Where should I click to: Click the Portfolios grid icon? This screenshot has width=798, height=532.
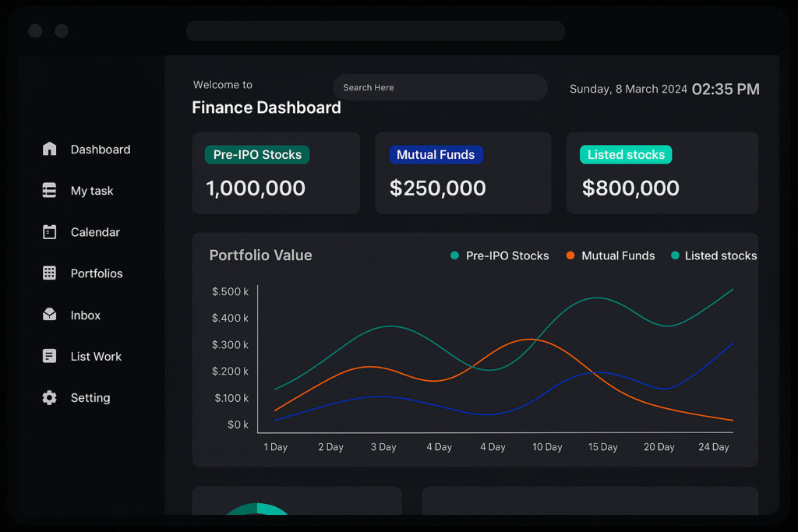[50, 273]
